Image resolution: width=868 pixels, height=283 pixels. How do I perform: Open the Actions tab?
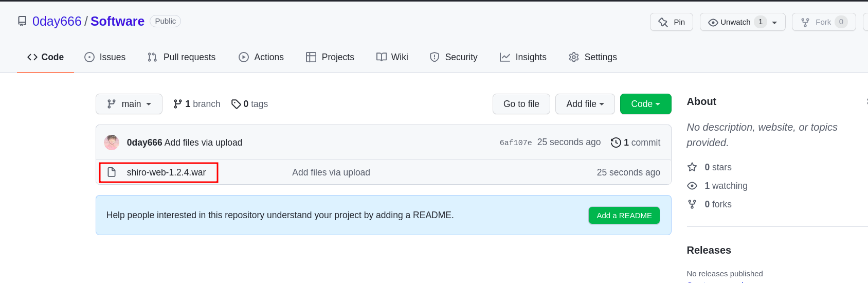point(261,57)
